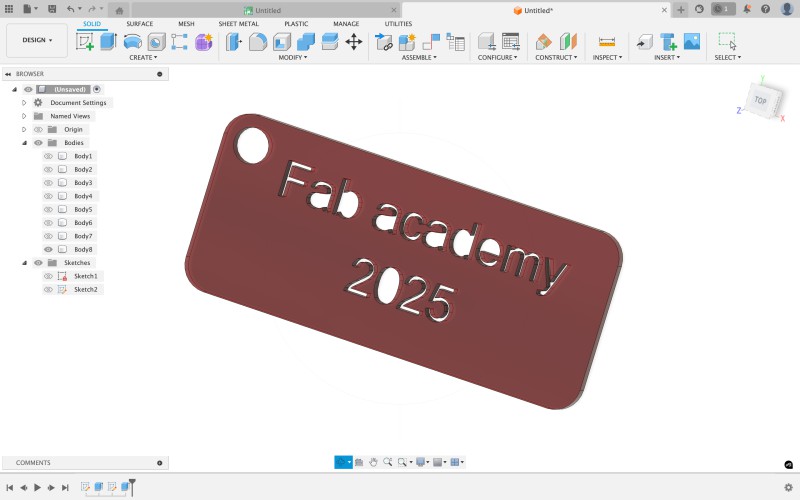Select the Rectangular Pattern tool icon
The width and height of the screenshot is (800, 500).
click(179, 42)
